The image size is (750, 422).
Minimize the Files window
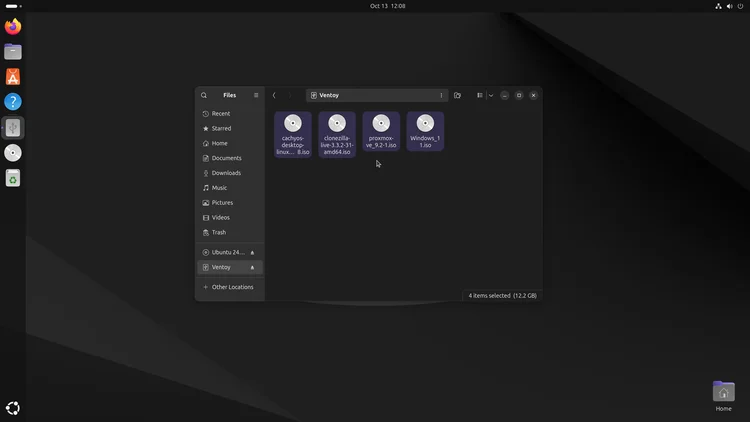pos(505,95)
